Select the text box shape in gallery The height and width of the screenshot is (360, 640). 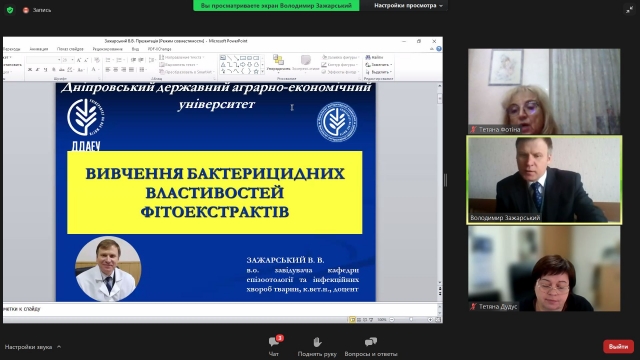(x=223, y=58)
